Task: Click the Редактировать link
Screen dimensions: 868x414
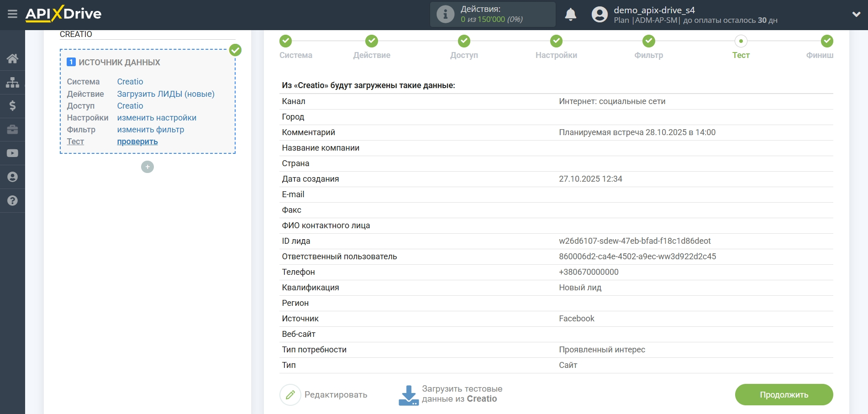Action: click(x=336, y=395)
